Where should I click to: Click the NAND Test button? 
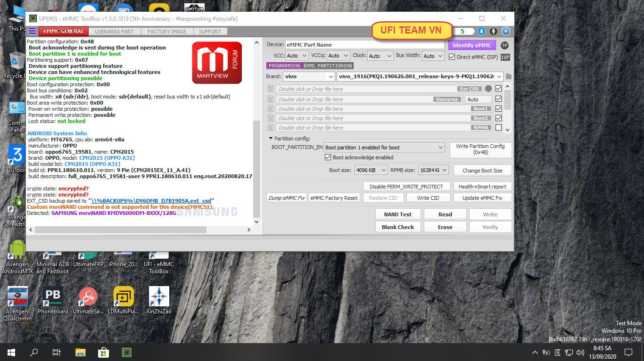[x=398, y=214]
